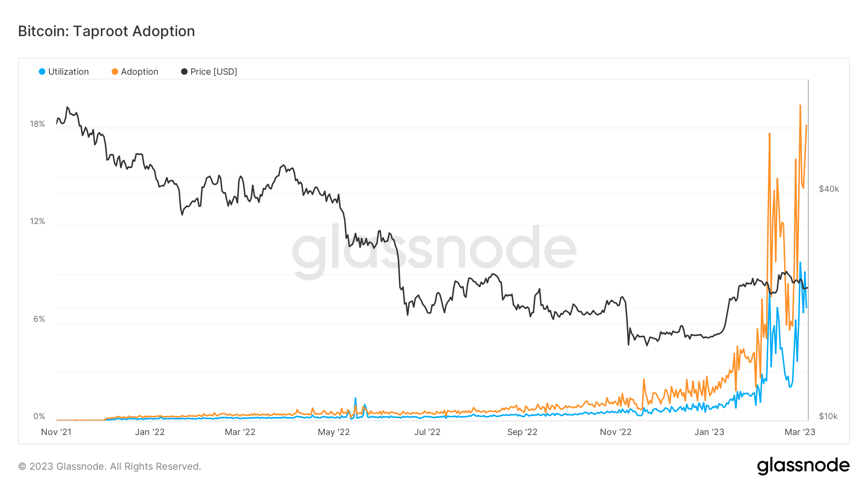Click the black Price legend dot

(x=184, y=72)
